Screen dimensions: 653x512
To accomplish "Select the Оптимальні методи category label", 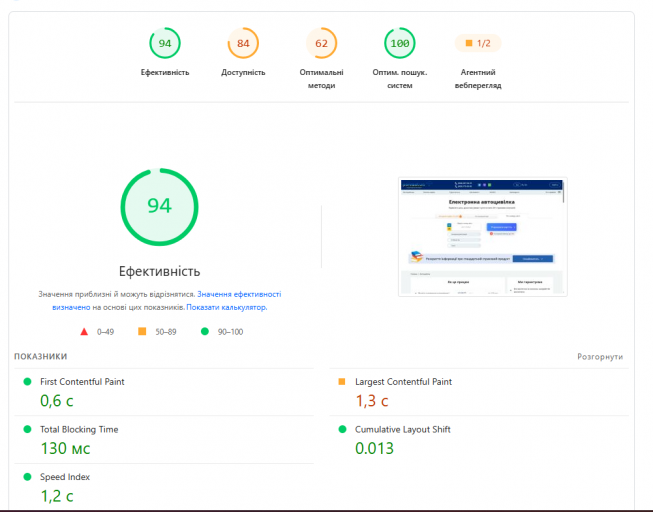I will coord(321,79).
